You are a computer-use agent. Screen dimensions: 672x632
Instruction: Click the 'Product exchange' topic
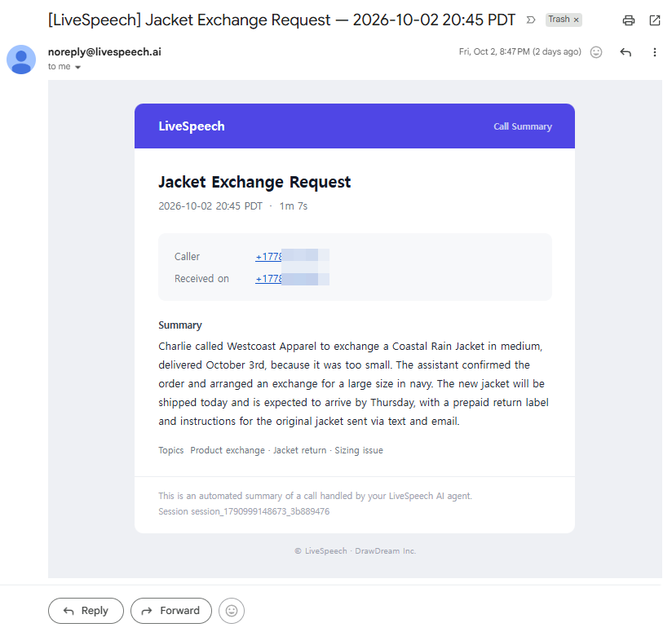228,450
